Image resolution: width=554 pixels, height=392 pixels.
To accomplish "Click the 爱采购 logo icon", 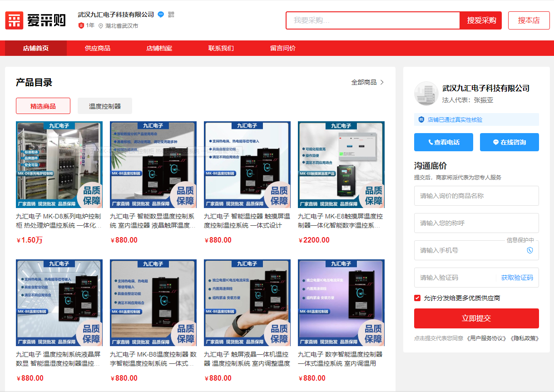I will (x=14, y=20).
